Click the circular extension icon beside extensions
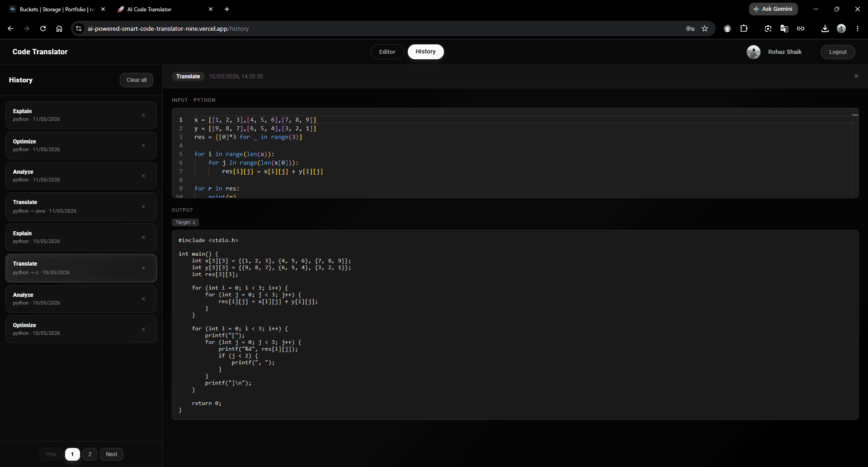Image resolution: width=868 pixels, height=467 pixels. [727, 29]
